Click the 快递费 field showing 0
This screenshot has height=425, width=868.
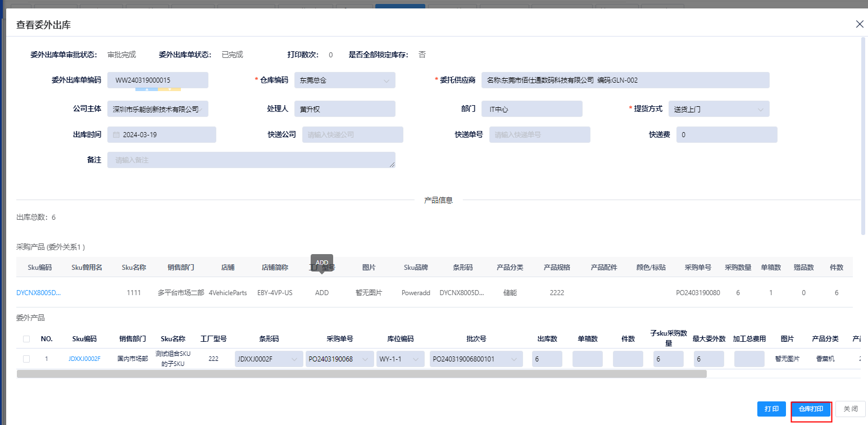[x=726, y=134]
